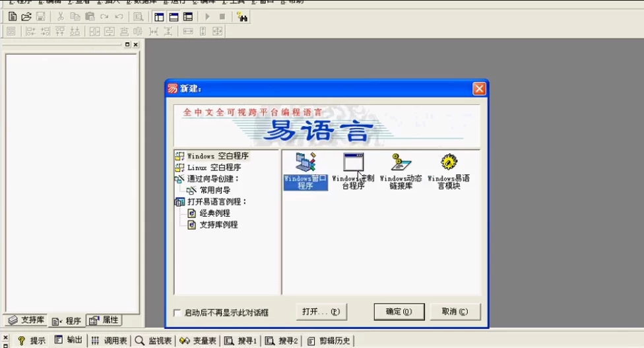Image resolution: width=644 pixels, height=348 pixels.
Task: Enable 启动后不再显示此对话框 checkbox
Action: [177, 312]
